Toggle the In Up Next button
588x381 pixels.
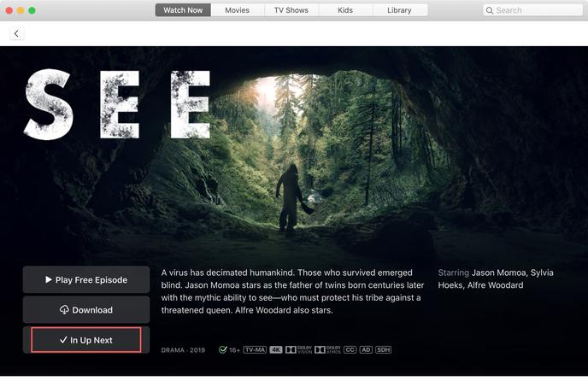pyautogui.click(x=86, y=340)
